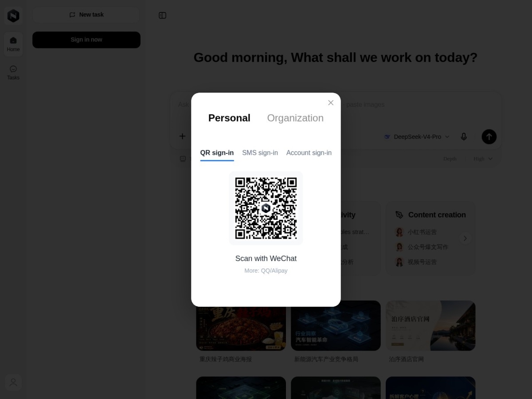Click the app logo in top-left corner
Viewport: 532px width, 399px height.
[13, 16]
